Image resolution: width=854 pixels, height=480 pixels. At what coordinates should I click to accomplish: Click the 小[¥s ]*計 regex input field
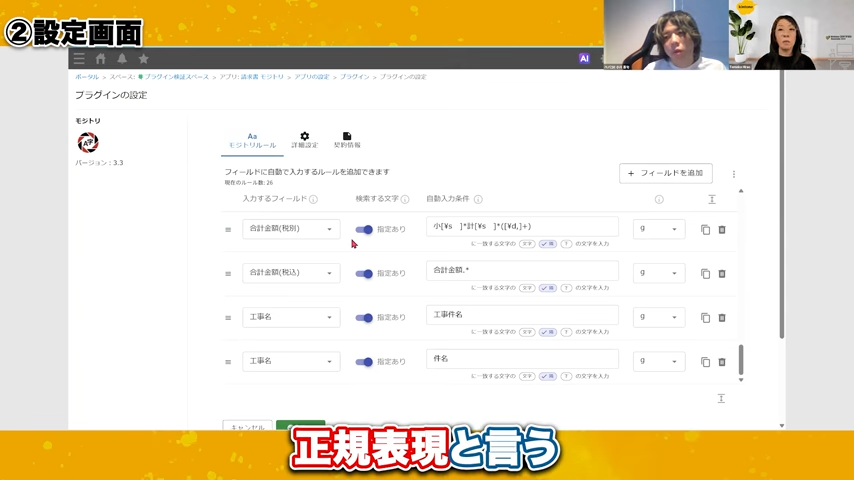pyautogui.click(x=522, y=227)
